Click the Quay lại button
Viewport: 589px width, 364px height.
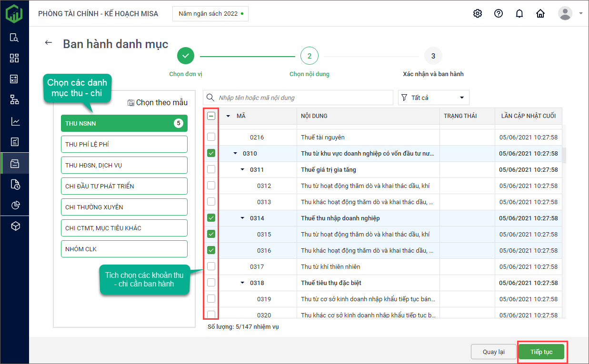click(x=493, y=352)
